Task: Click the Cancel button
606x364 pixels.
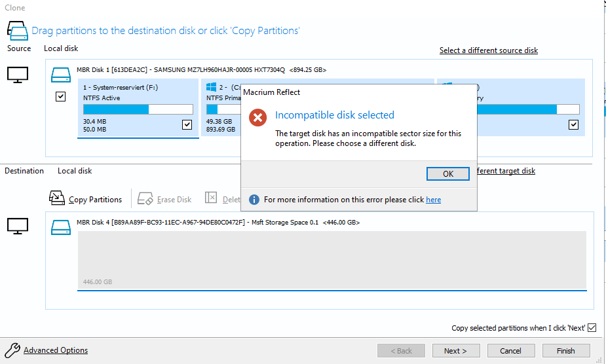Action: tap(511, 351)
